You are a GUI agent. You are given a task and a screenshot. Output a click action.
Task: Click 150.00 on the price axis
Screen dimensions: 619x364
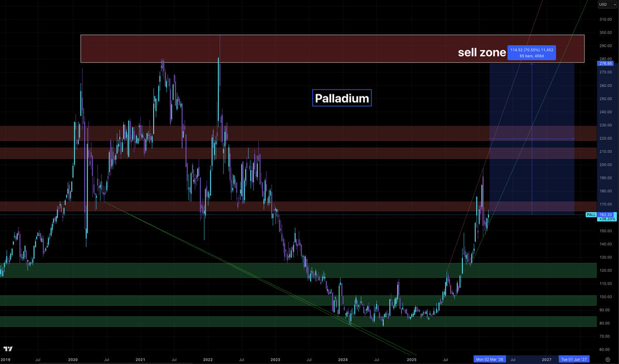(605, 231)
